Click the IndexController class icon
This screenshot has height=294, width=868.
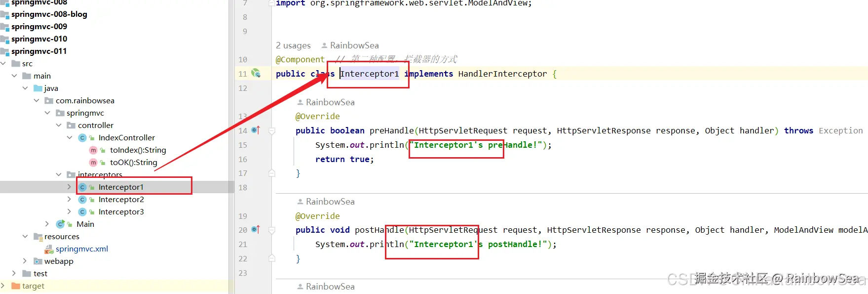[82, 138]
